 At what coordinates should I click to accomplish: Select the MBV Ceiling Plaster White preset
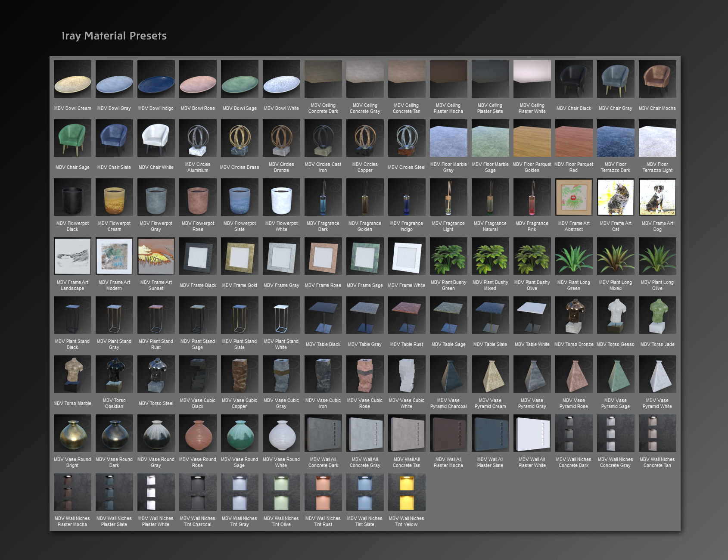[x=532, y=78]
